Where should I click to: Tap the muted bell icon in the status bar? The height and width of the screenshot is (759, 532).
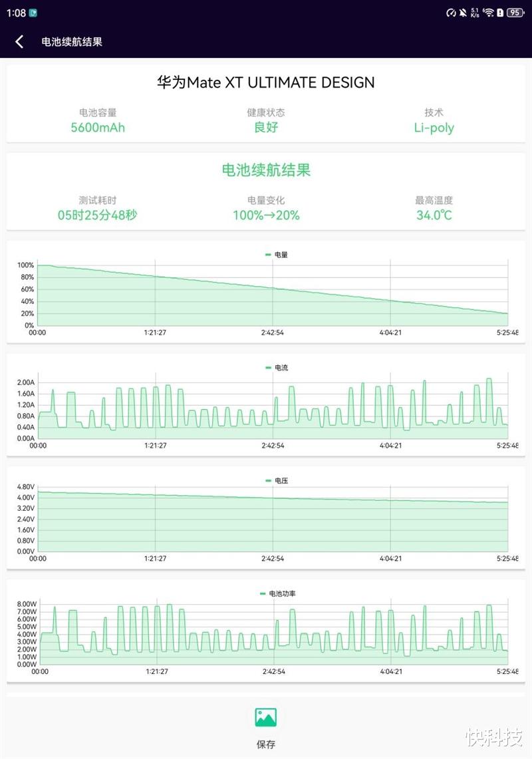pos(464,13)
